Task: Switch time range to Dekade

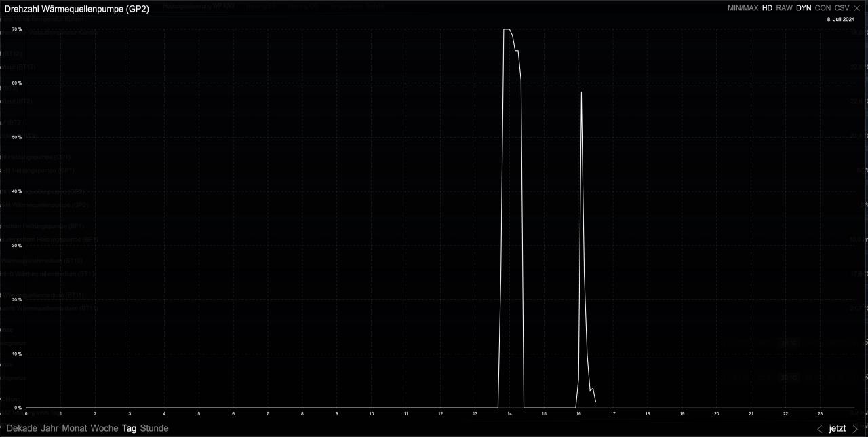Action: (x=21, y=428)
